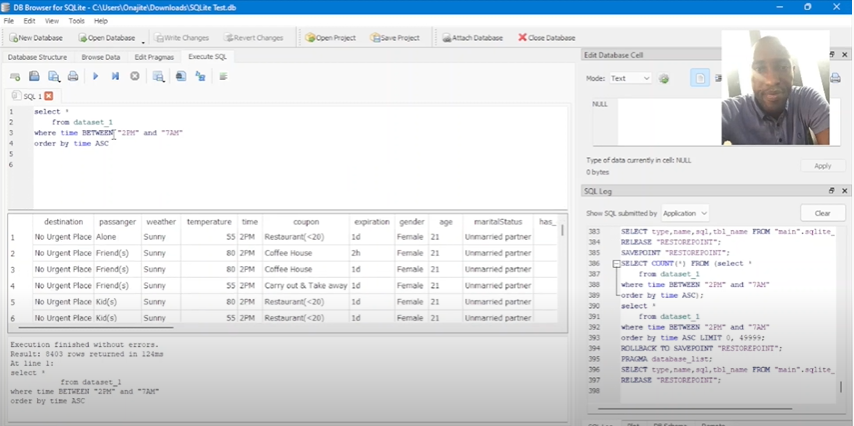854x426 pixels.
Task: Click the Attach Database toolbar button
Action: tap(472, 38)
